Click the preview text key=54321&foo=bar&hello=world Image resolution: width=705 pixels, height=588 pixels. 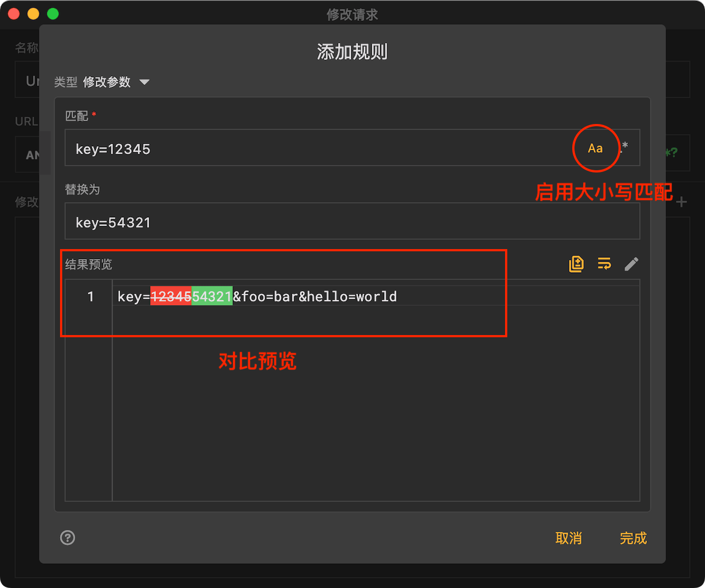(x=257, y=296)
